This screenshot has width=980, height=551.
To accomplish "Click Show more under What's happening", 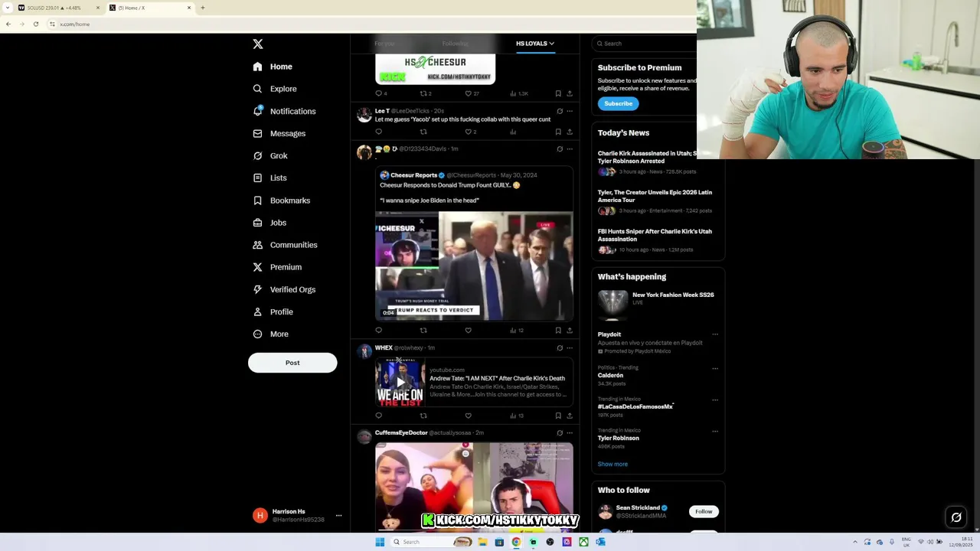I will click(612, 464).
